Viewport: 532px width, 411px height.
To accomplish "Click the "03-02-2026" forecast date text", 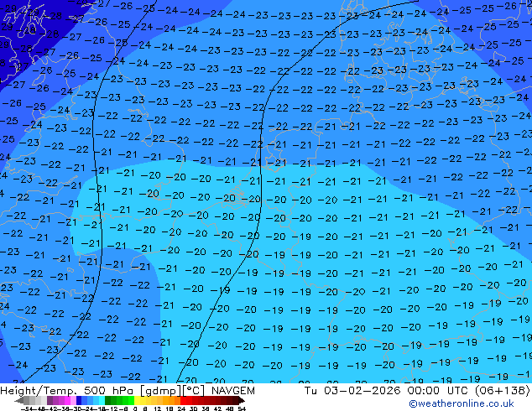I will (362, 391).
